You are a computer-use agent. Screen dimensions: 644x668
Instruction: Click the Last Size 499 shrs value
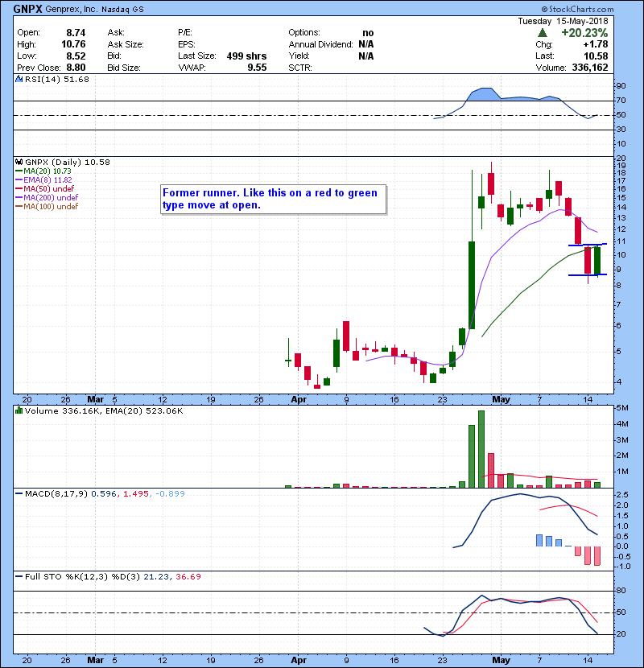[x=246, y=56]
